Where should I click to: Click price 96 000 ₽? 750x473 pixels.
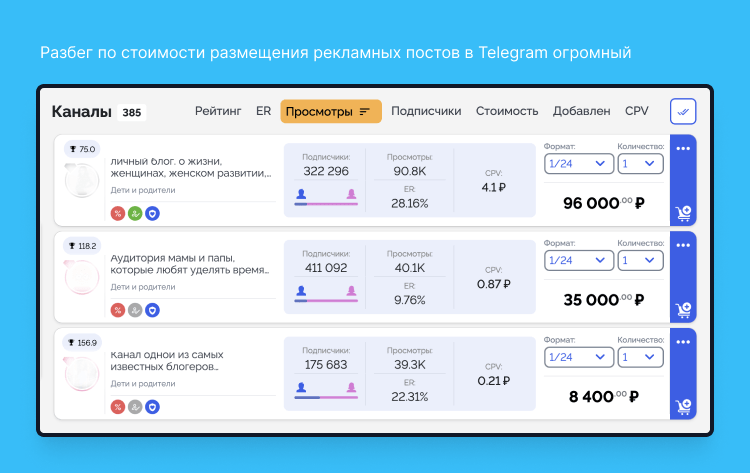pos(604,203)
